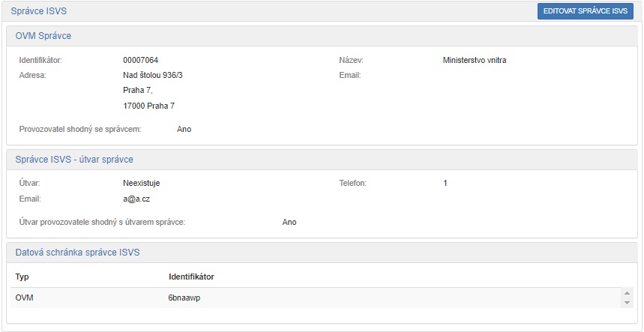The height and width of the screenshot is (332, 644).
Task: Click the Typ column header
Action: click(22, 277)
